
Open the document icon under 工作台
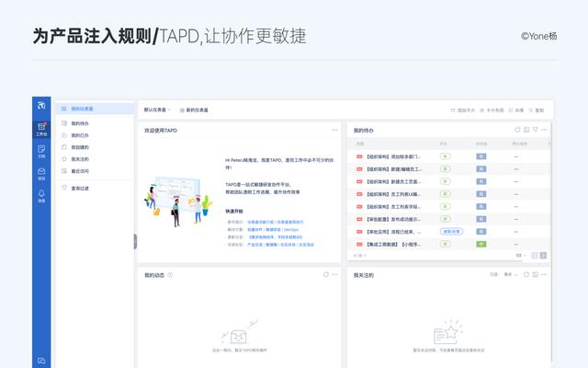click(41, 151)
